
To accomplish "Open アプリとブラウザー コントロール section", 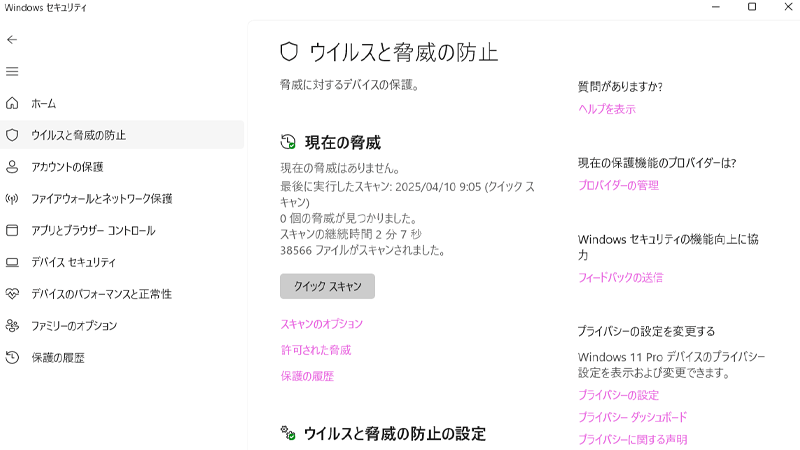I will [x=122, y=230].
